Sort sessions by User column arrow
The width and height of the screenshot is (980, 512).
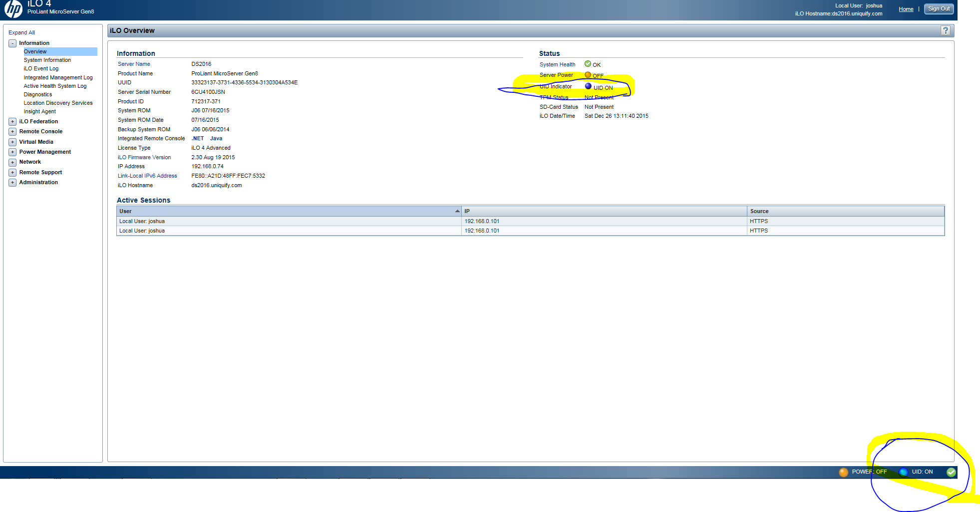tap(457, 211)
